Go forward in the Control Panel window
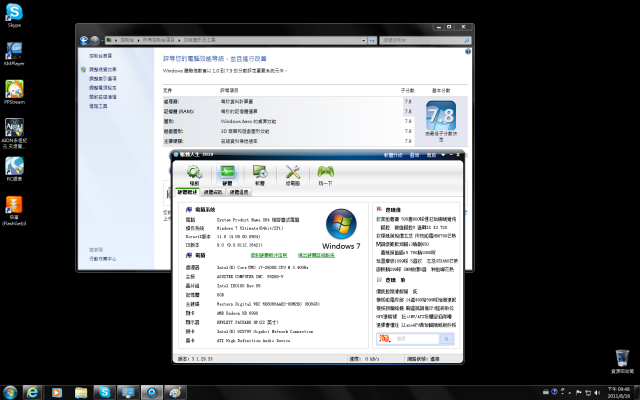This screenshot has width=640, height=400. (95, 40)
